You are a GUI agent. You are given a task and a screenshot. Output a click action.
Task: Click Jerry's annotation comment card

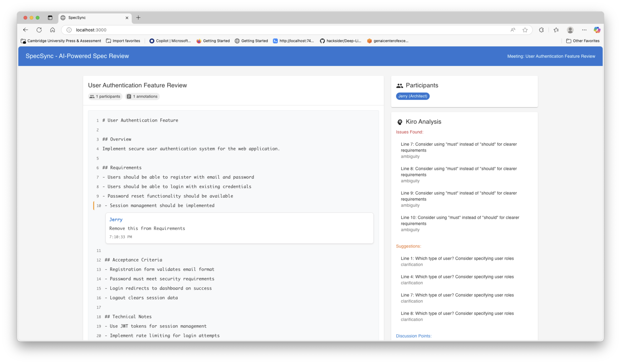click(x=239, y=228)
